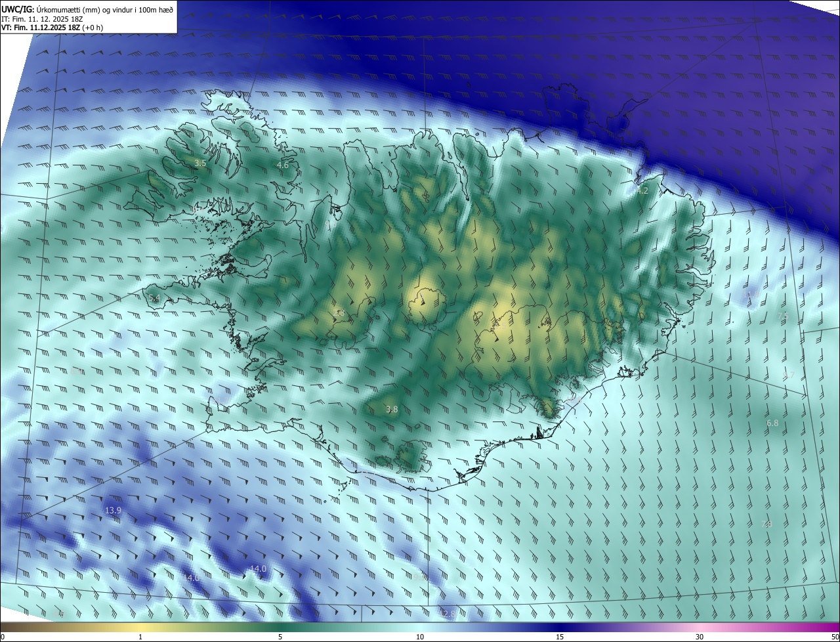Click the 5.4 value label near Snæfellsnes
The height and width of the screenshot is (642, 840).
(x=154, y=299)
